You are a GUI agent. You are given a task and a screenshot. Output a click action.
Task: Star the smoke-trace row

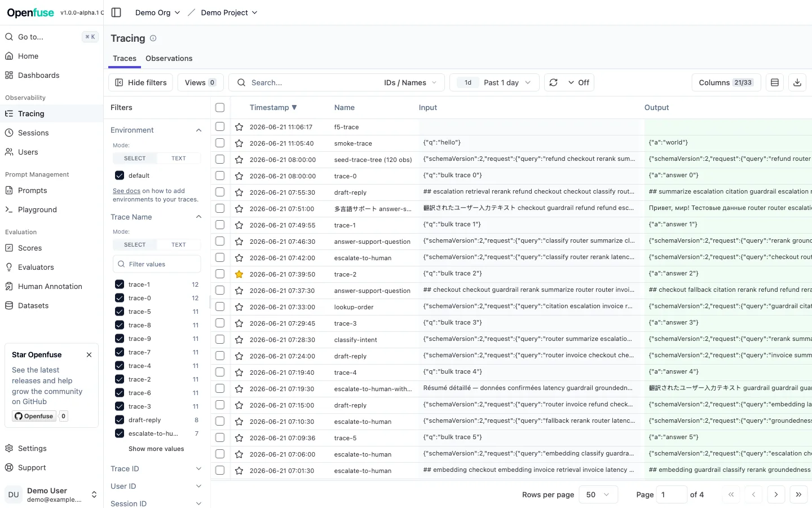[239, 143]
